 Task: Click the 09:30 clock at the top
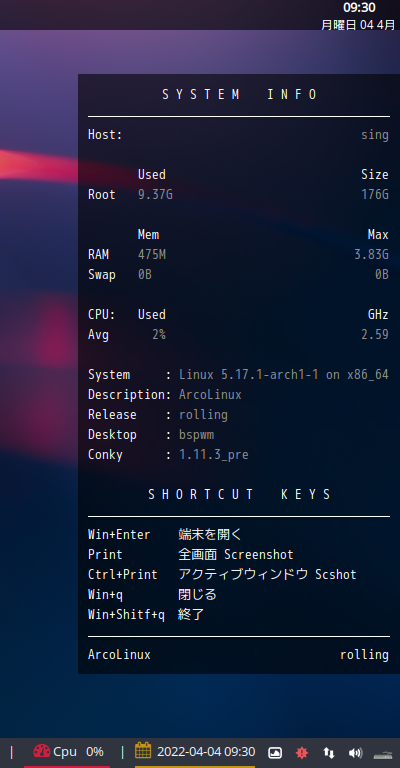pos(359,8)
